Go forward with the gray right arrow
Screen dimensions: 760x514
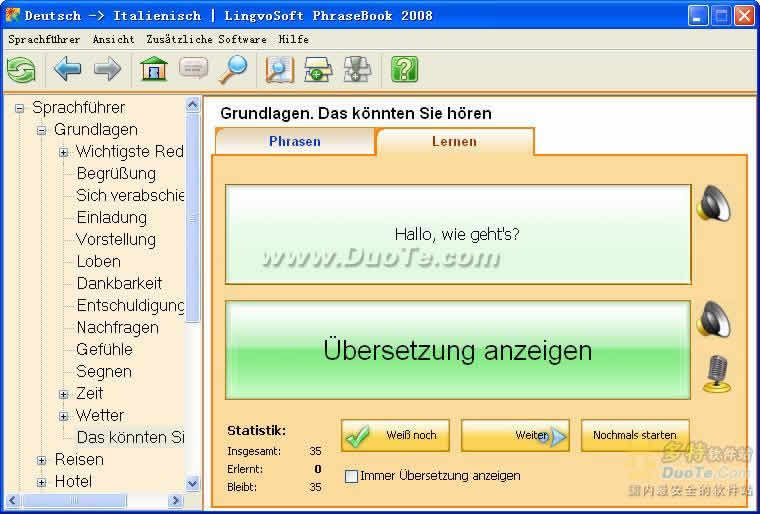pyautogui.click(x=107, y=69)
